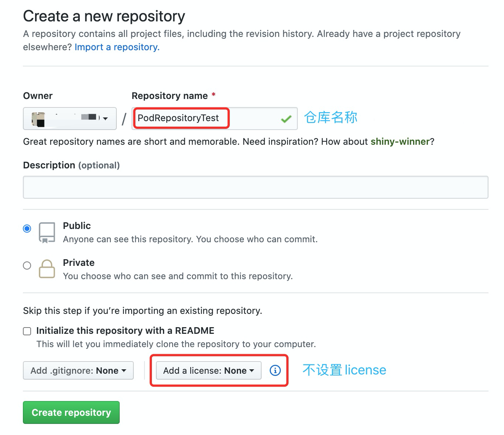
Task: Expand the Add a license dropdown
Action: (x=208, y=370)
